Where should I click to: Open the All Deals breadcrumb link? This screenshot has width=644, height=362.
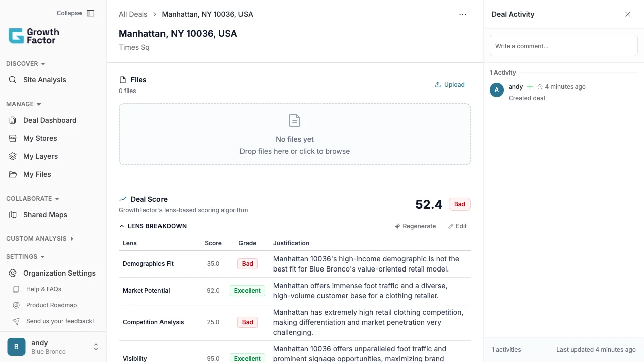click(x=133, y=14)
